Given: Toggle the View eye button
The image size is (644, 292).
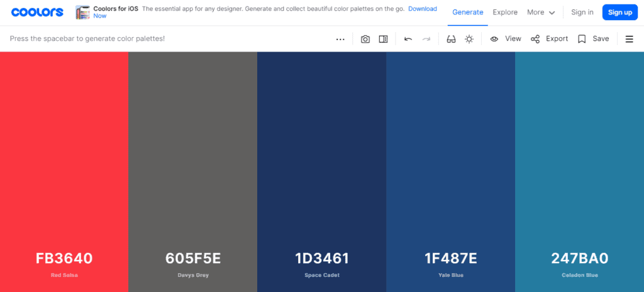Looking at the screenshot, I should [x=506, y=39].
